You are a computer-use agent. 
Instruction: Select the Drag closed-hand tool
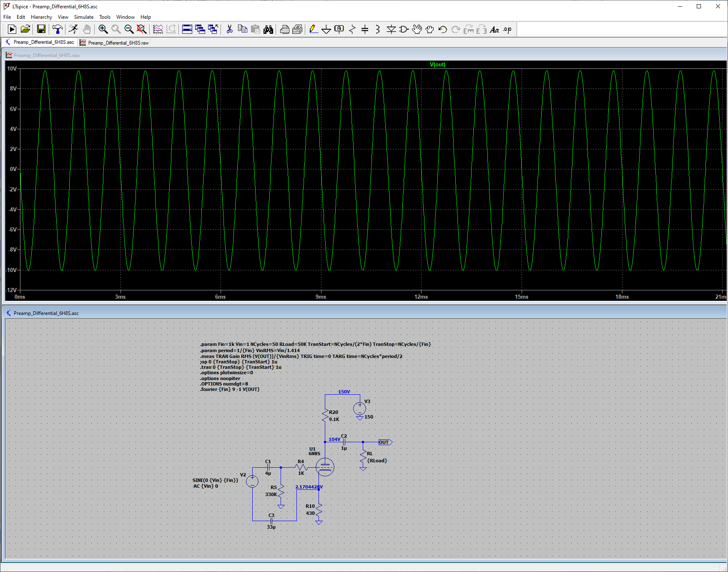429,29
